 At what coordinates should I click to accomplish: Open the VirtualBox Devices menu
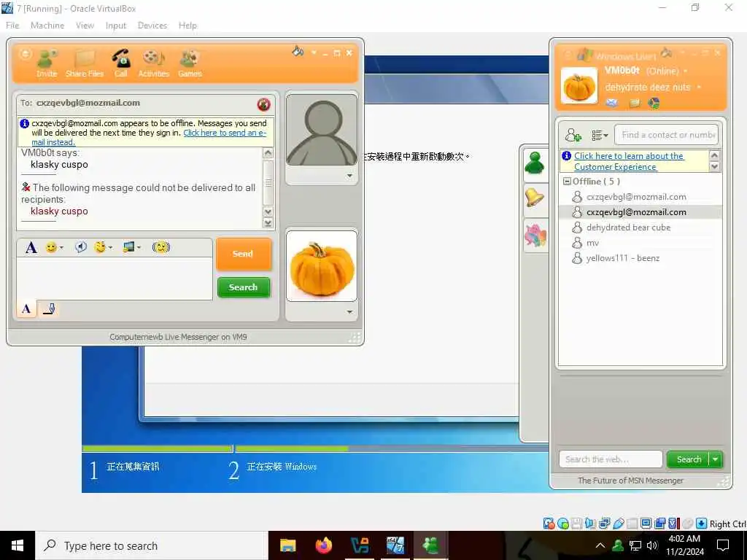point(152,26)
